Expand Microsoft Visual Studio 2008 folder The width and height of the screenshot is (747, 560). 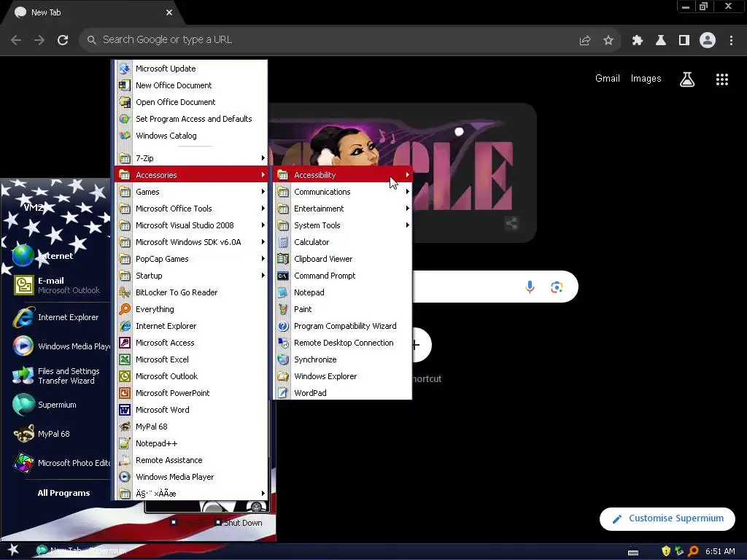(192, 225)
